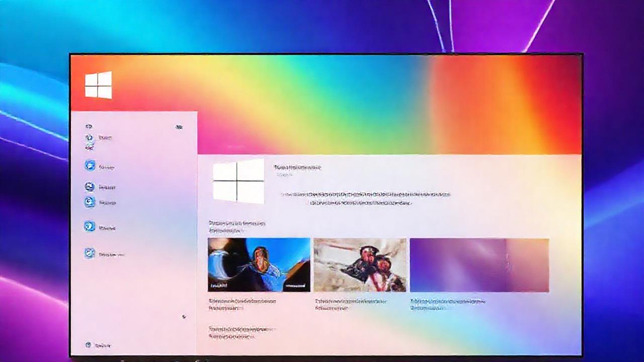Select the lowest blue app icon in the sidebar
The height and width of the screenshot is (362, 644).
[90, 253]
